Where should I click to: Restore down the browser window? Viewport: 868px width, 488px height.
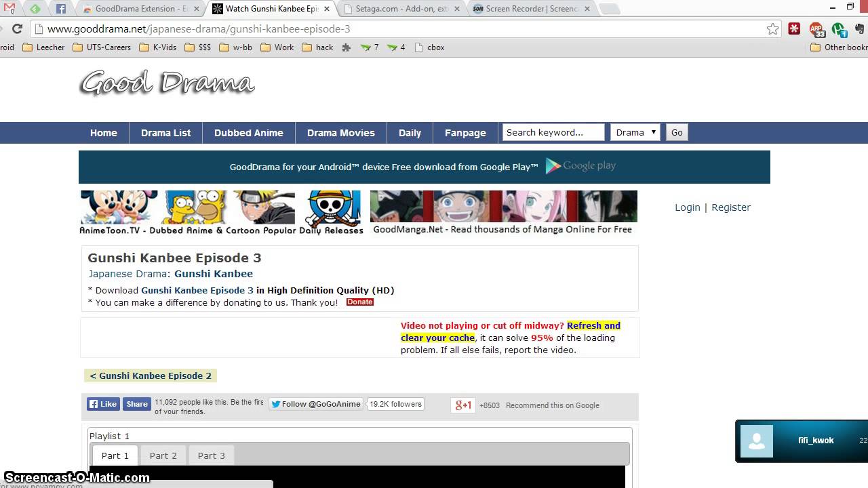[850, 7]
